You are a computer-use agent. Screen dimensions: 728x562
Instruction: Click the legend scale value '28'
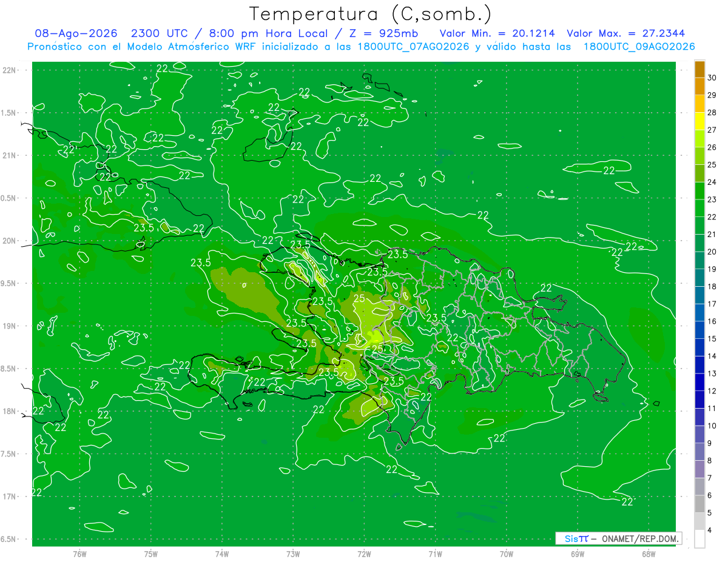coord(712,112)
